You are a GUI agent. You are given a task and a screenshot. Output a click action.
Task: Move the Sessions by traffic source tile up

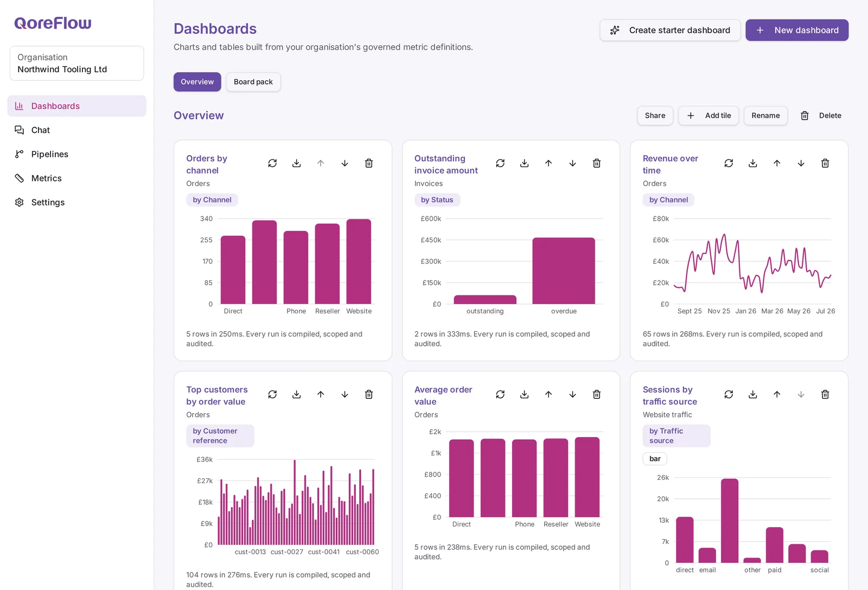777,394
